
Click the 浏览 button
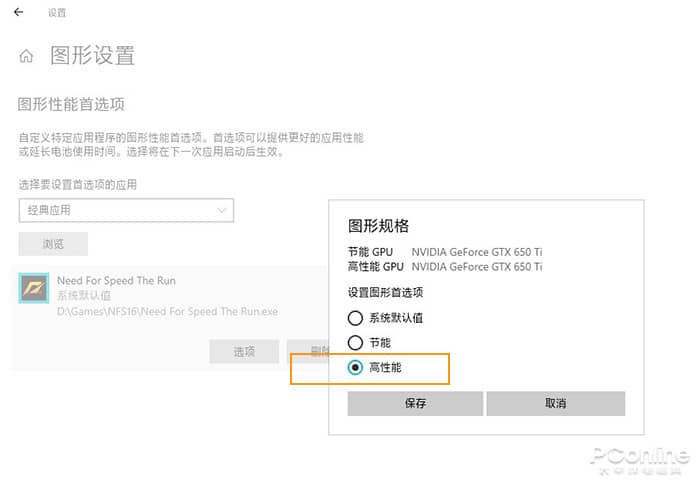[x=53, y=244]
